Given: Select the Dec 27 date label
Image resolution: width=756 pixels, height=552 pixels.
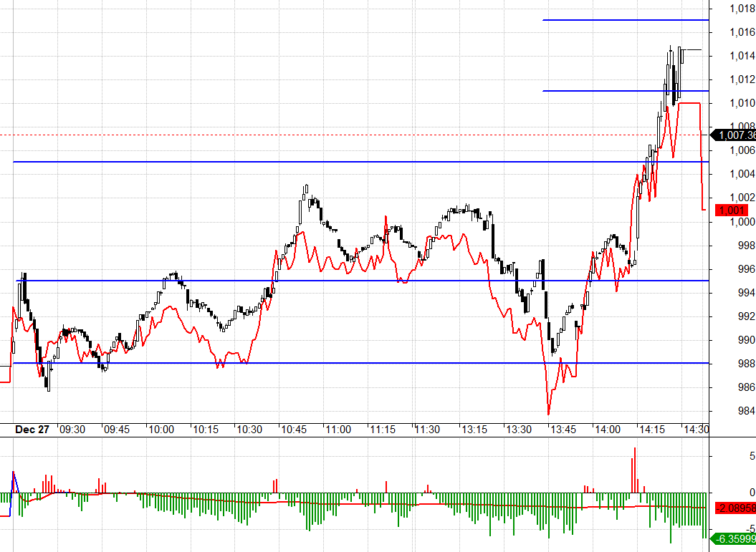Looking at the screenshot, I should click(32, 429).
